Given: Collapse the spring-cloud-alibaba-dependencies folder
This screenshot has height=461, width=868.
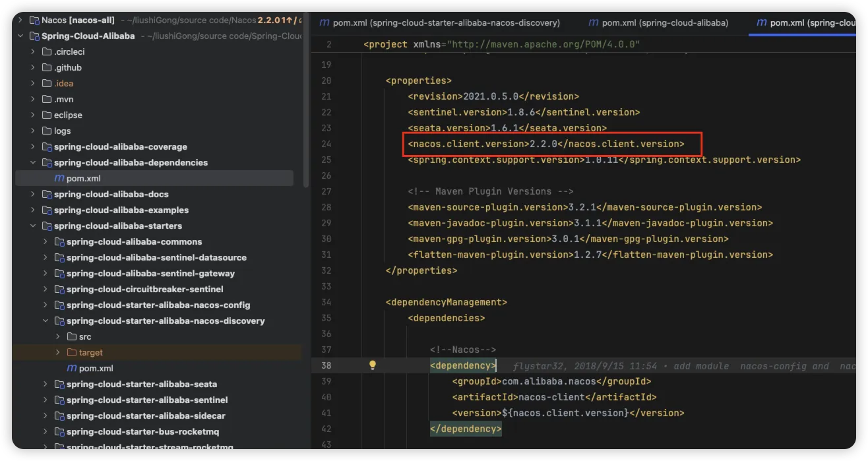Looking at the screenshot, I should (x=33, y=162).
